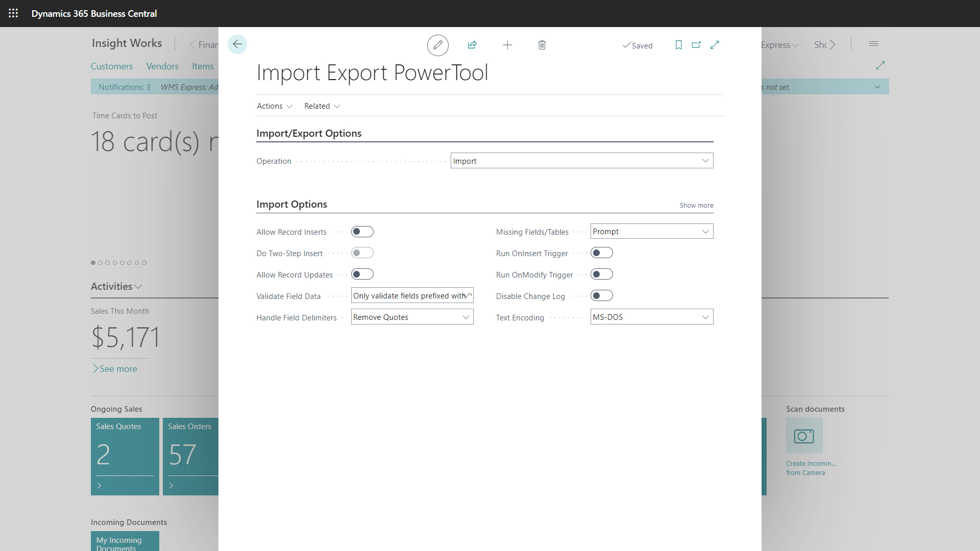Click the Validate Field Data text field
980x551 pixels.
(x=411, y=295)
